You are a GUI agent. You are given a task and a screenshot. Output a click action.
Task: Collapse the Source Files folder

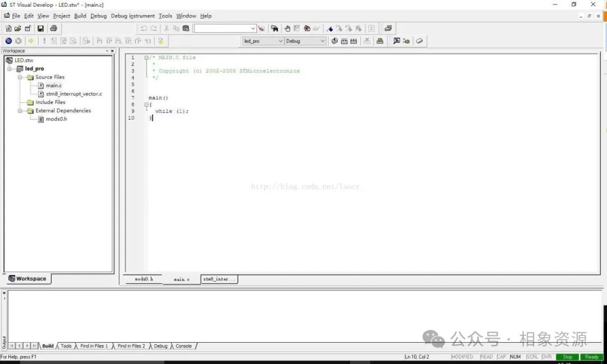(x=20, y=78)
